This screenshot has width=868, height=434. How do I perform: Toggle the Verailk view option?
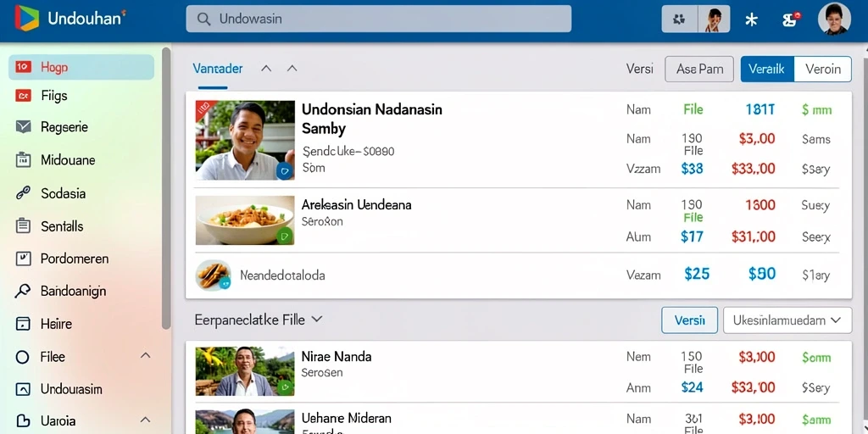pos(767,70)
